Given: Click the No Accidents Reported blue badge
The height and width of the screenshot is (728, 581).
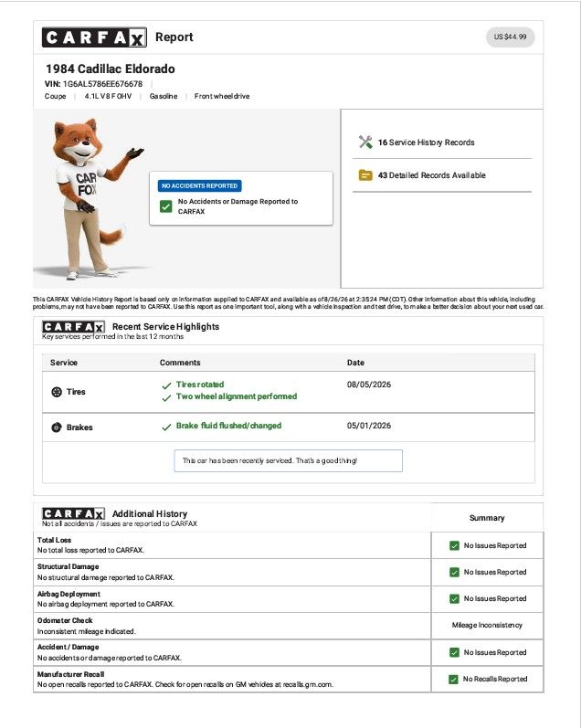Looking at the screenshot, I should point(199,185).
